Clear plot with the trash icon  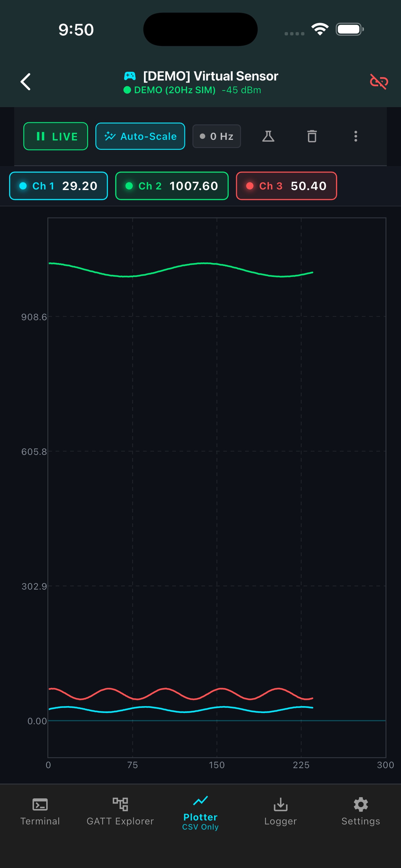(x=312, y=137)
